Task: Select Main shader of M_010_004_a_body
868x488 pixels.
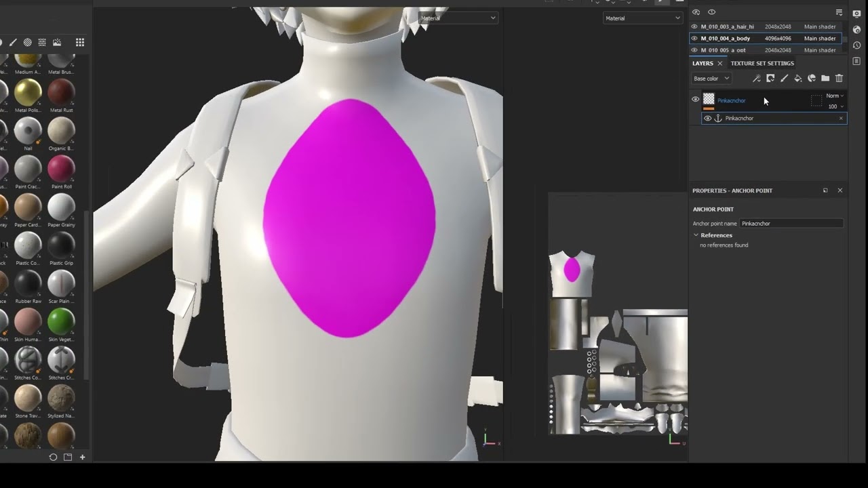Action: point(820,39)
